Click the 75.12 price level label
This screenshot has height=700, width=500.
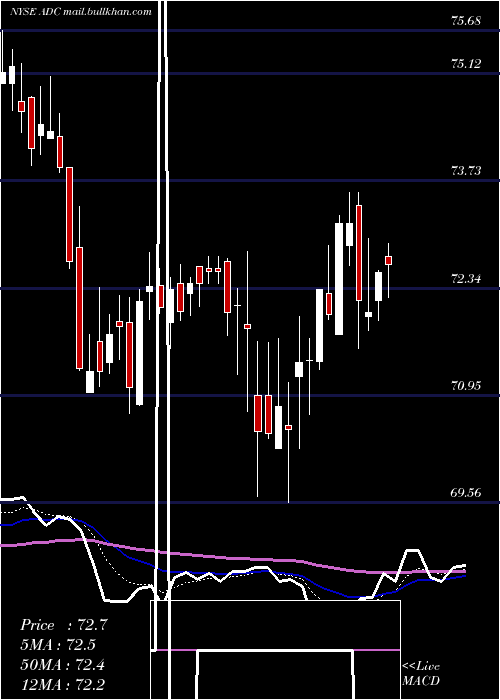coord(466,64)
